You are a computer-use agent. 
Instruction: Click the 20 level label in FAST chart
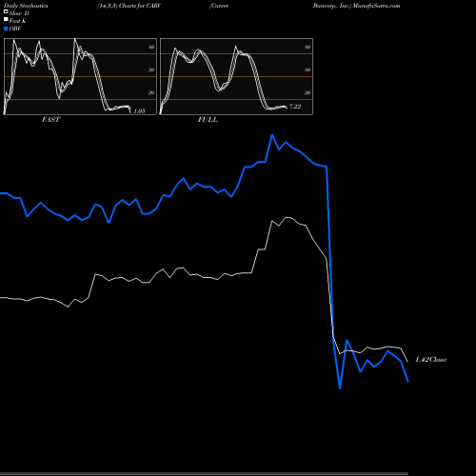point(151,92)
